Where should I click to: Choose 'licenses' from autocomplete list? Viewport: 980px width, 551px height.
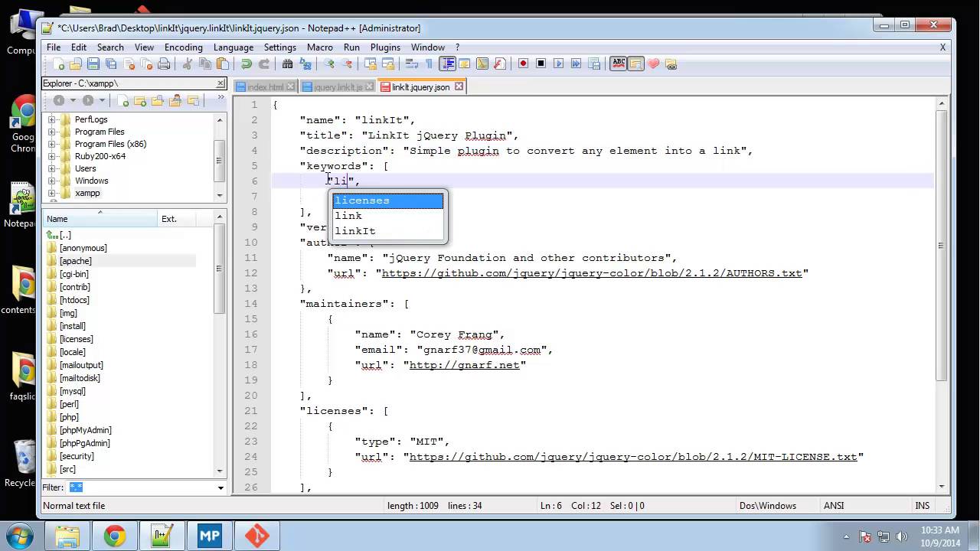click(x=387, y=201)
